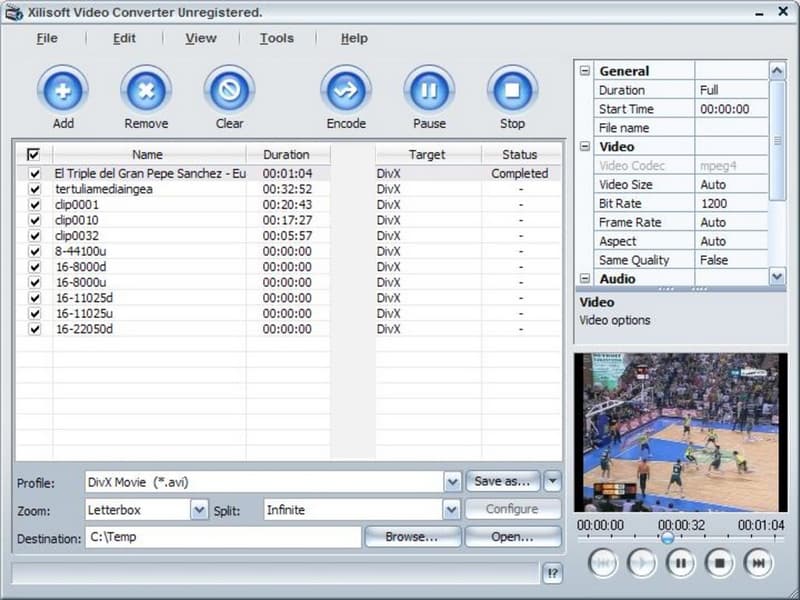Screen dimensions: 800x600
Task: Uncheck the clip0001 file checkbox
Action: (35, 204)
